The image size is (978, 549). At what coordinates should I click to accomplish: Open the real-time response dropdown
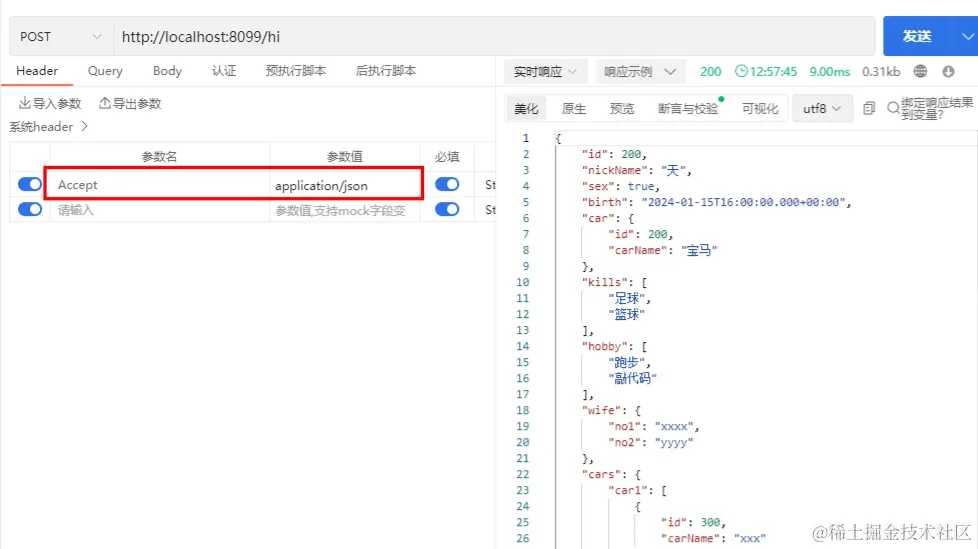[x=545, y=72]
